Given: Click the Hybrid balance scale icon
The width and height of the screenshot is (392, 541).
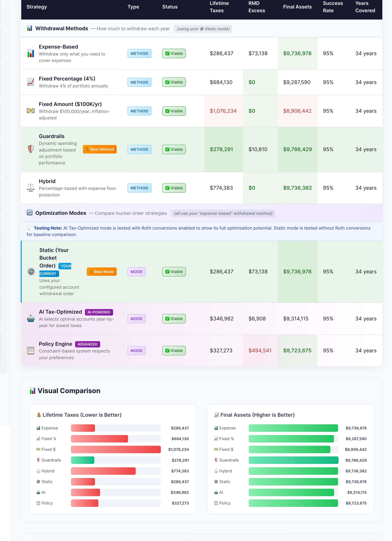Looking at the screenshot, I should (31, 188).
